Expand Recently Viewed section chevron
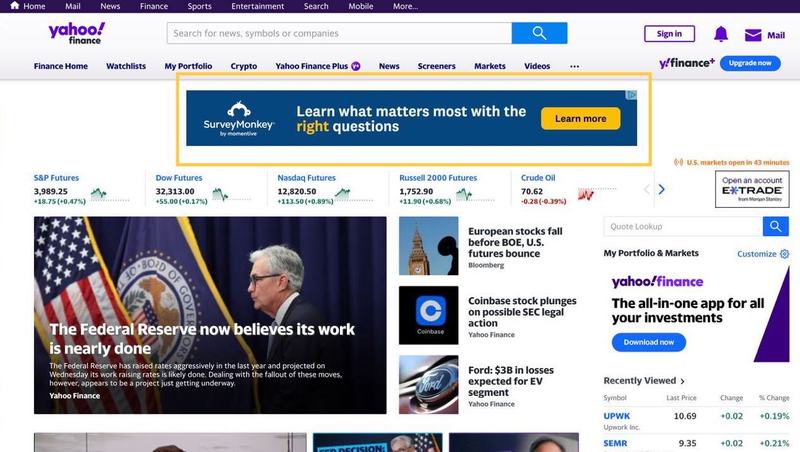Image resolution: width=800 pixels, height=452 pixels. click(x=683, y=381)
